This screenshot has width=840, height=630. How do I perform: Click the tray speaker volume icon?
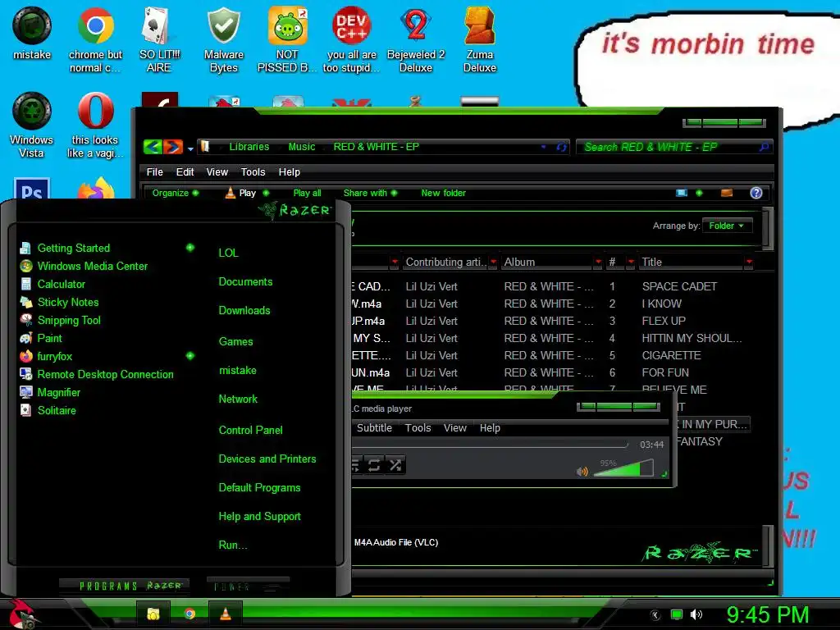click(696, 614)
